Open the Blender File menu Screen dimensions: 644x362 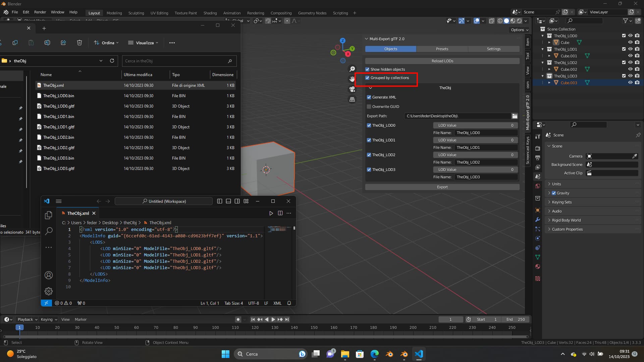(x=15, y=12)
